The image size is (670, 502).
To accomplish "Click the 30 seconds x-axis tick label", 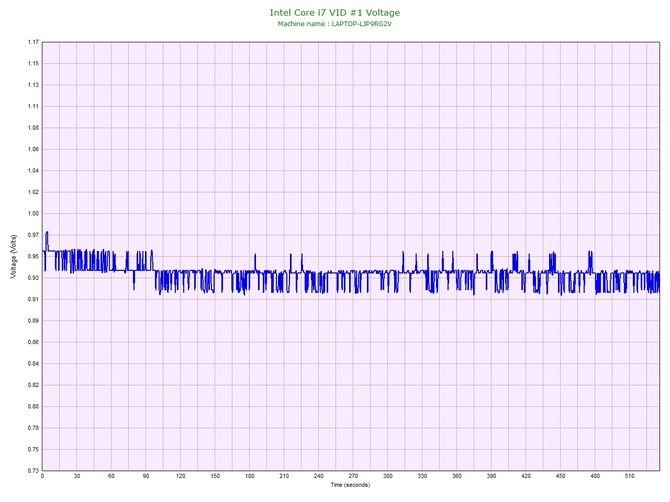I will click(77, 476).
